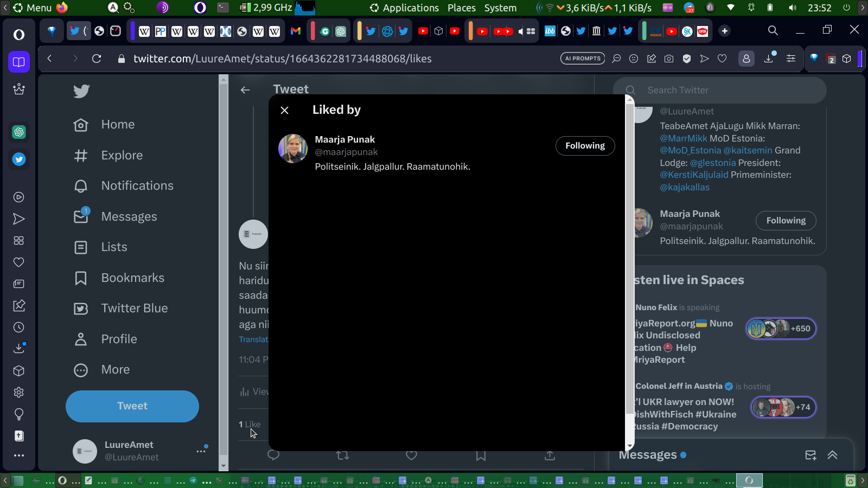
Task: Open Notifications in the Twitter sidebar
Action: pos(124,186)
